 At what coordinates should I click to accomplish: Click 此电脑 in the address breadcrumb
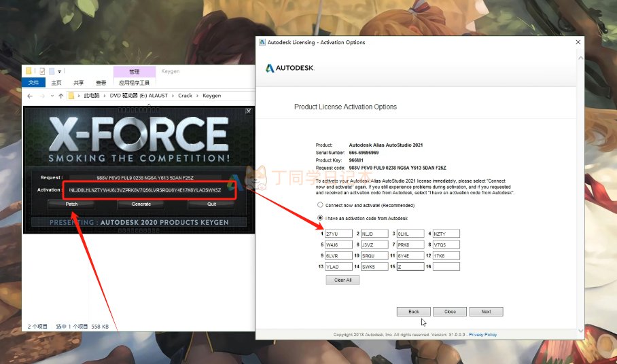click(91, 96)
